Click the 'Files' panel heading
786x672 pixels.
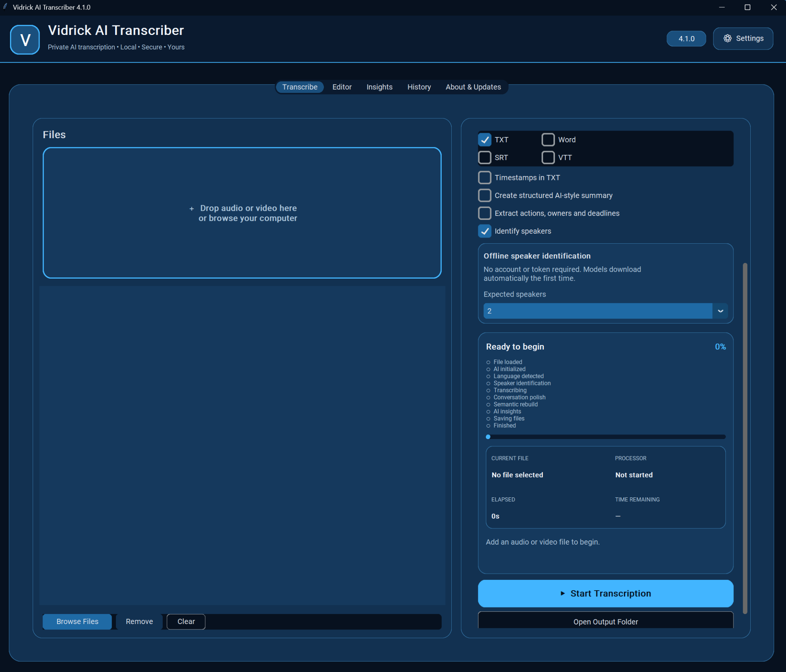coord(54,135)
